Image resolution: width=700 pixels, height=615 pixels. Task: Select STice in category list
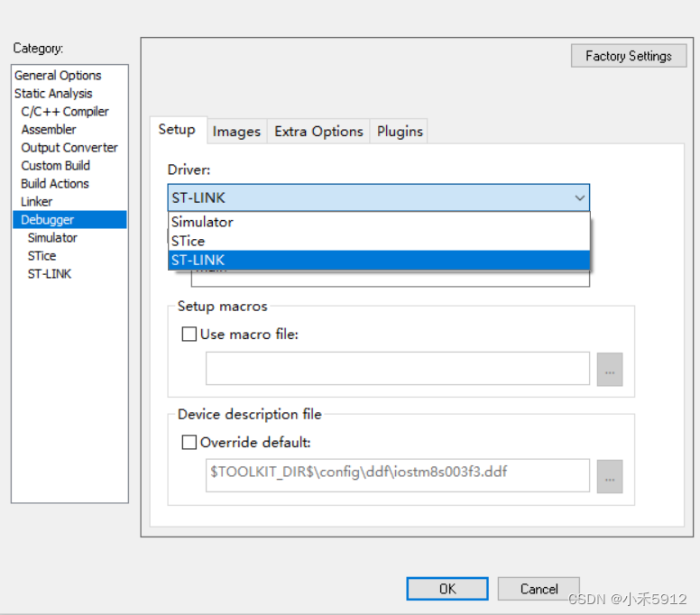tap(42, 256)
